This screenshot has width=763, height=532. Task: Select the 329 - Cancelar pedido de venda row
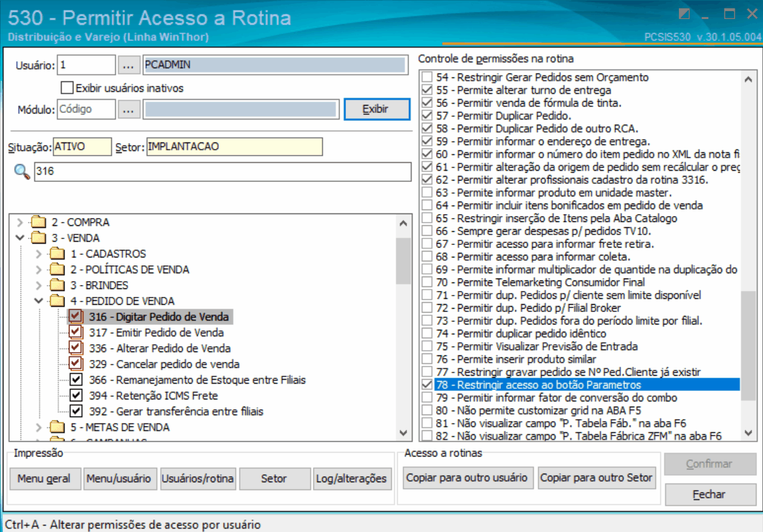164,364
